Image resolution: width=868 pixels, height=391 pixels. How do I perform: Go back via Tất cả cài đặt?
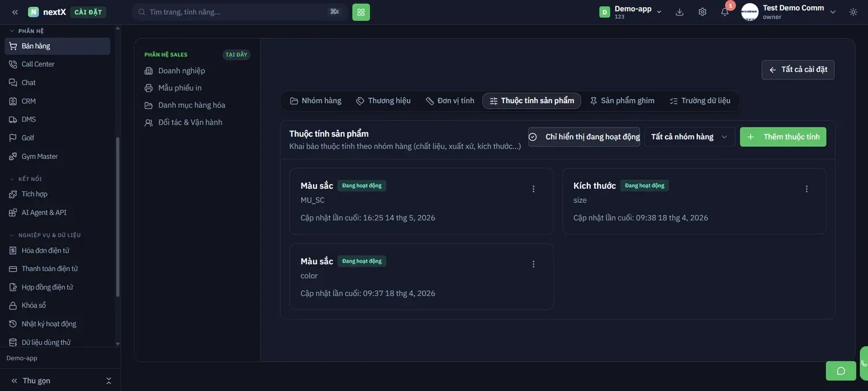click(x=798, y=70)
